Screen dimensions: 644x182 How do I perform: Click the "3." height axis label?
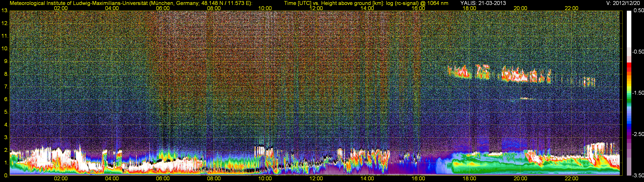pos(6,138)
